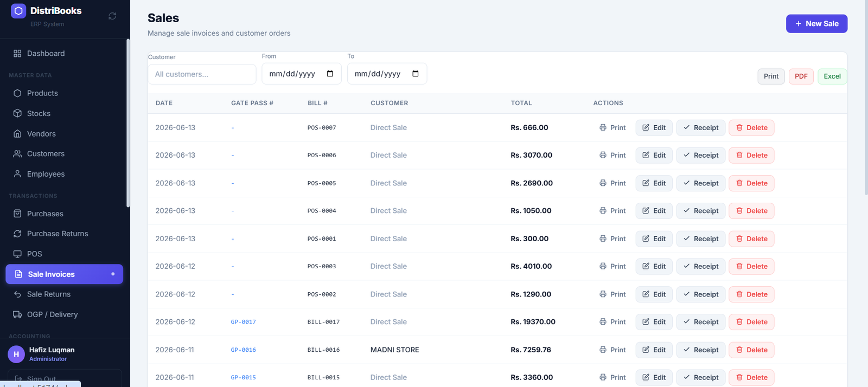The width and height of the screenshot is (868, 387).
Task: Print invoice POS-0007
Action: tap(612, 128)
